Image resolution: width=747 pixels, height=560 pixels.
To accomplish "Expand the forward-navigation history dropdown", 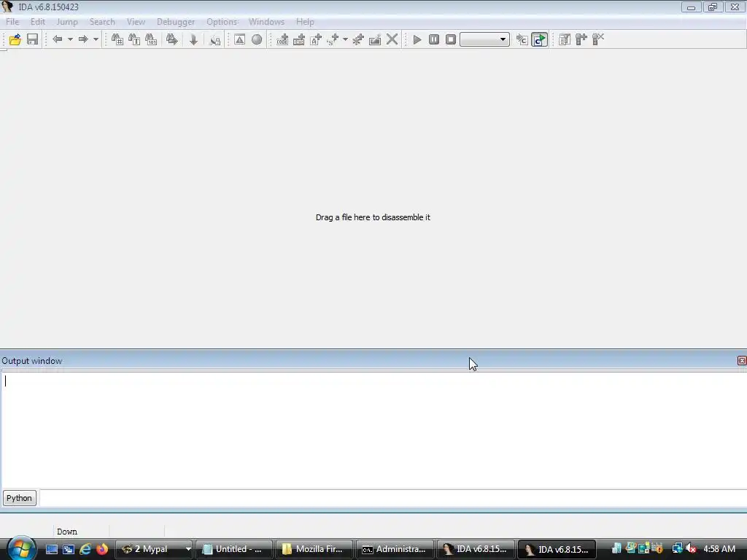I will (96, 39).
